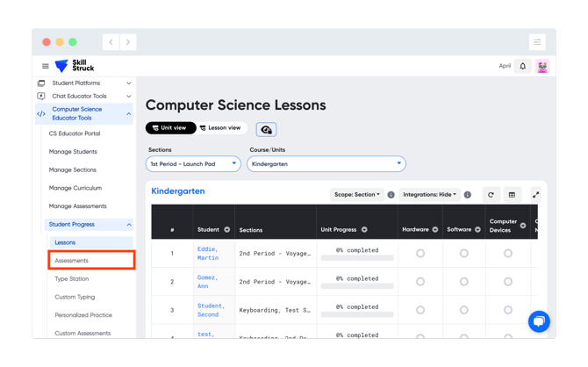Screen dimensions: 588x367
Task: Open Scope: Section dropdown
Action: tap(357, 195)
